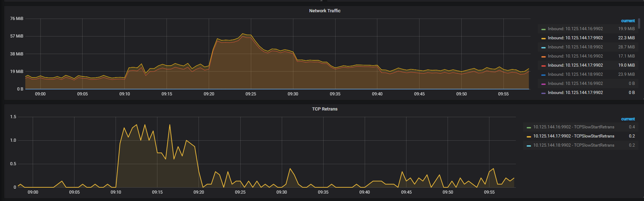The image size is (644, 201).
Task: Select Inbound legend entry showing 17.1 MiB
Action: [575, 56]
